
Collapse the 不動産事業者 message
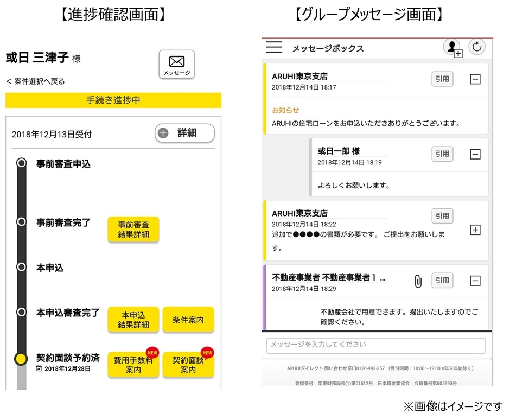[475, 281]
